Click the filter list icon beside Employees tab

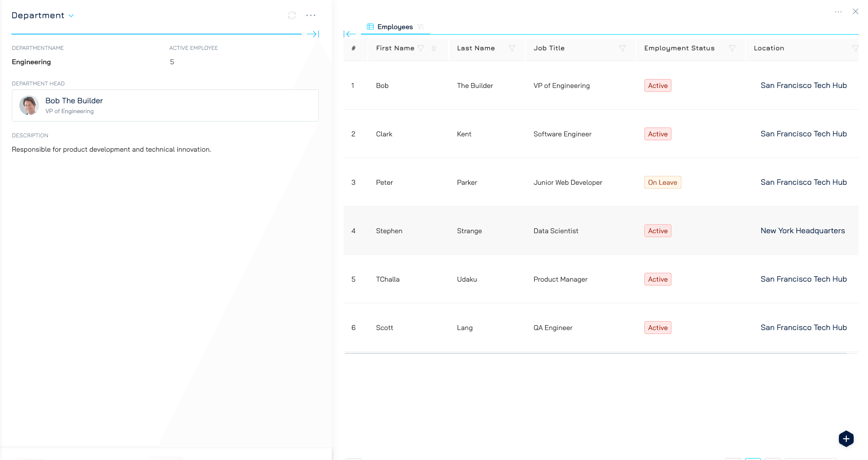pos(421,27)
